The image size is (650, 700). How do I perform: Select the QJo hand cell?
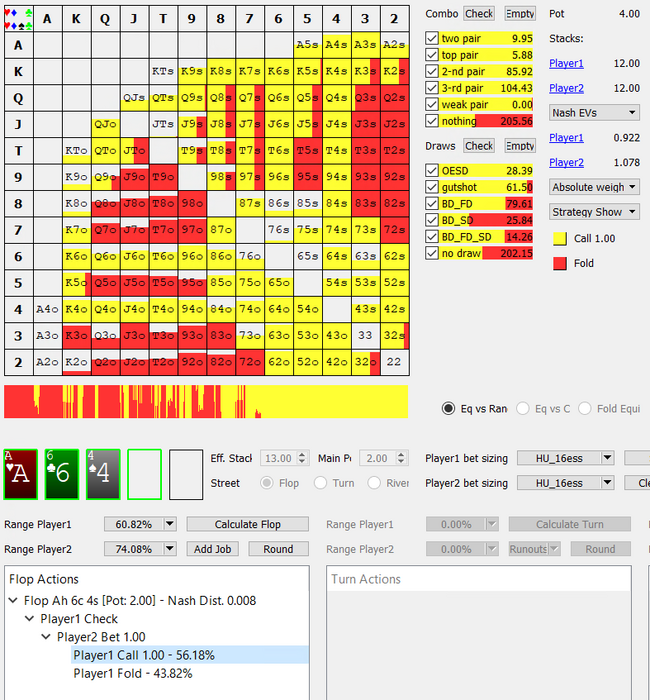(105, 124)
